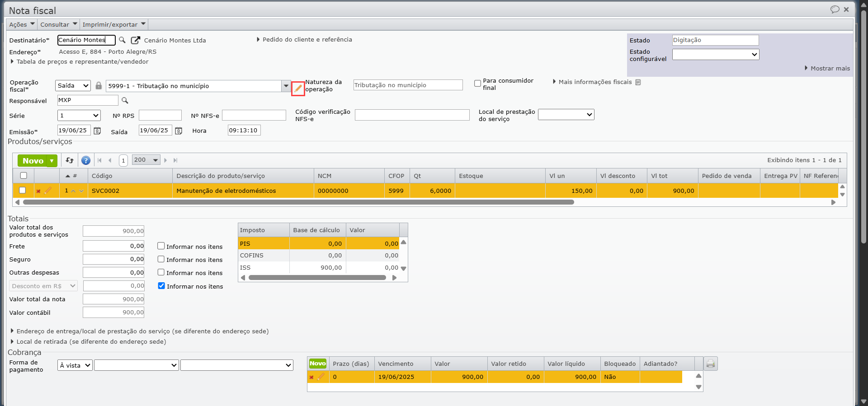Expand Local de retirada section
868x406 pixels.
pos(88,342)
